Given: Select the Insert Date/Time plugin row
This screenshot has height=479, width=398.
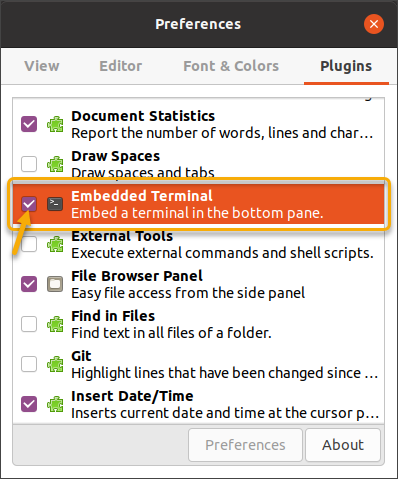Looking at the screenshot, I should tap(198, 404).
